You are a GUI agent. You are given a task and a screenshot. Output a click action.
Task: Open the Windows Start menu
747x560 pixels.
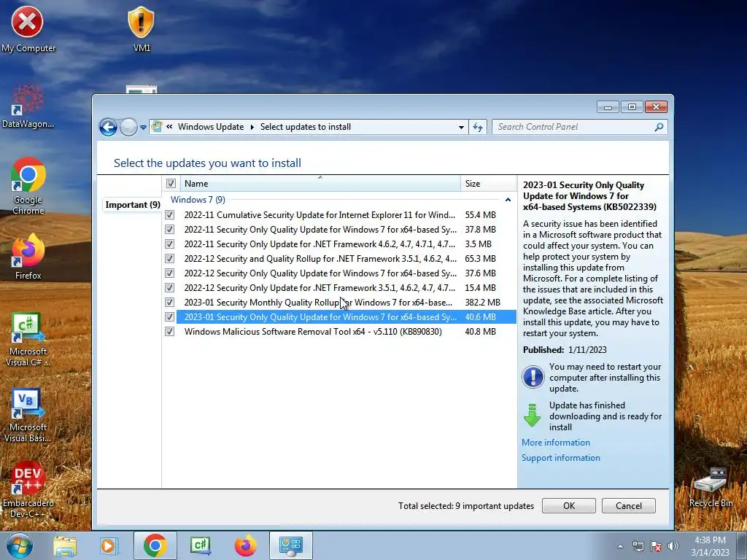(x=19, y=545)
